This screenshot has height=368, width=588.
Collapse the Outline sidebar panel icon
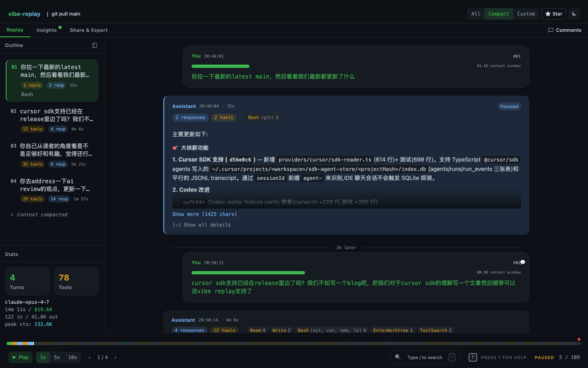coord(95,46)
